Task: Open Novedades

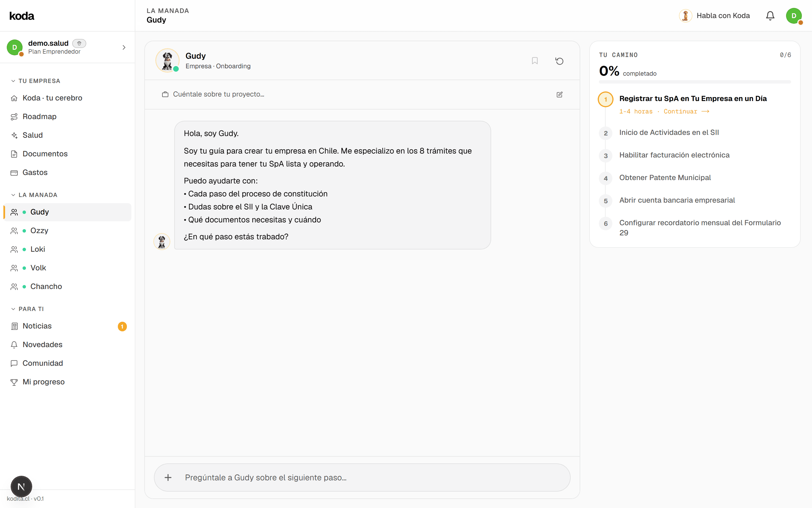Action: pos(67,345)
